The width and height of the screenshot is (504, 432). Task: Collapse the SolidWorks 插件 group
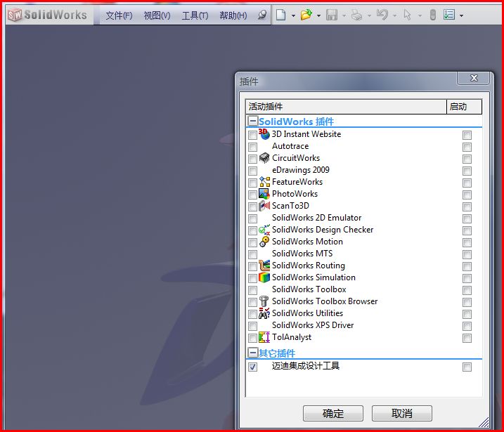253,121
